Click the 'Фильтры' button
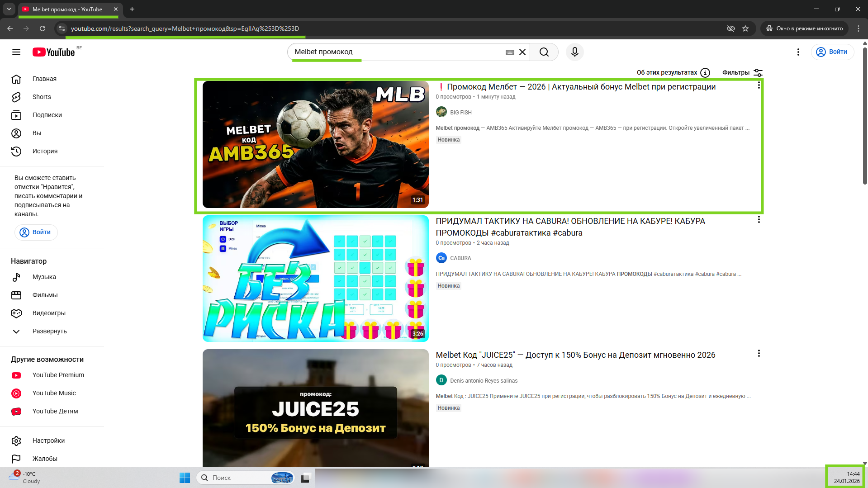This screenshot has width=868, height=488. 742,73
